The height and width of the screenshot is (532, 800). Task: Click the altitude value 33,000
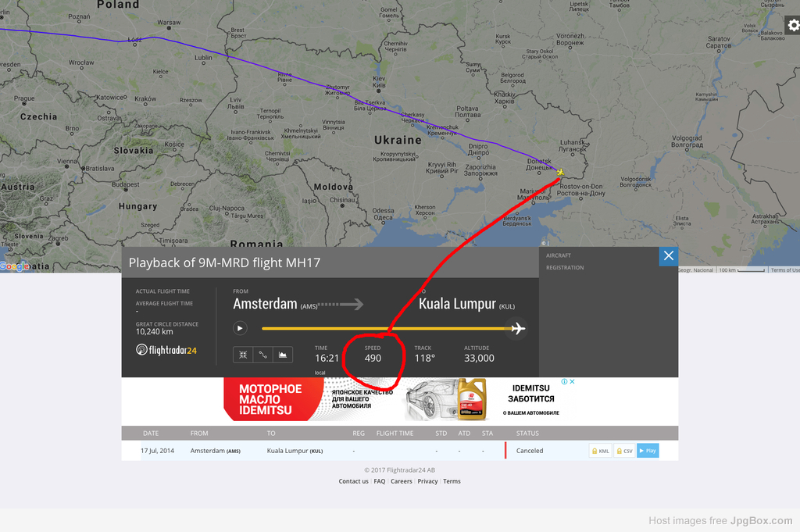pos(479,358)
